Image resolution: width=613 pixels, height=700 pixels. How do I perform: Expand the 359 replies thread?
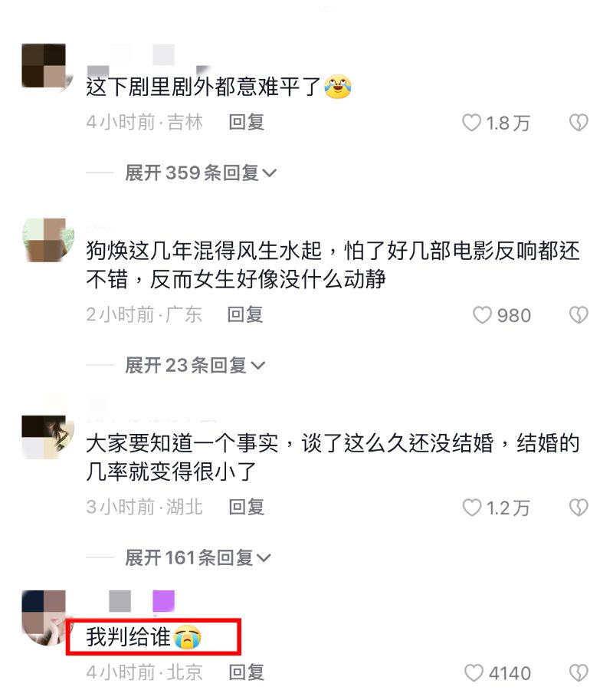click(201, 173)
